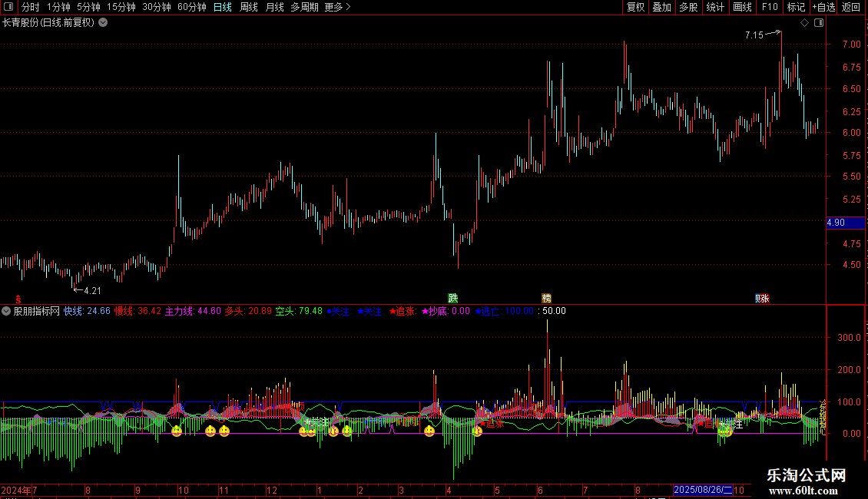Screen dimensions: 868x499
Task: Select the 15分钟 period tab
Action: (121, 7)
